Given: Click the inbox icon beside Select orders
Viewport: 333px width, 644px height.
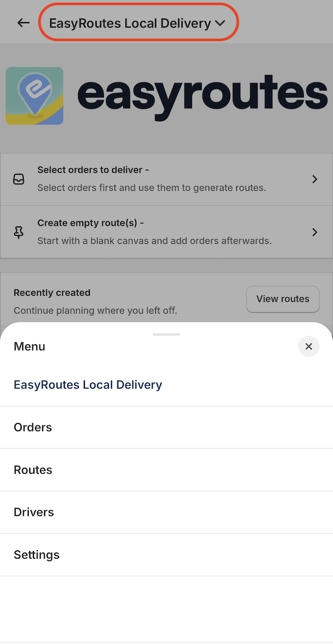Looking at the screenshot, I should (18, 179).
